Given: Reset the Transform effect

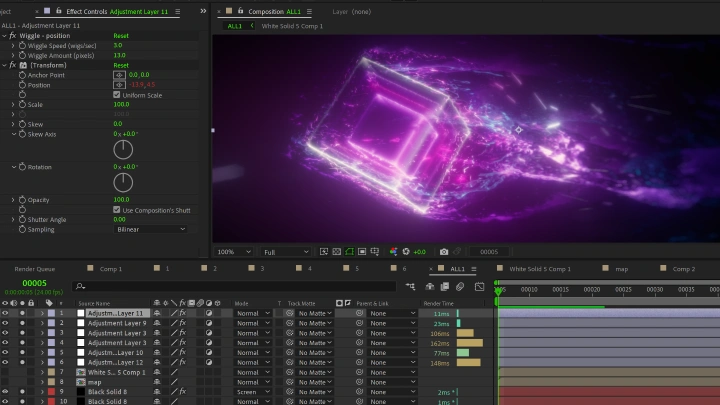Looking at the screenshot, I should tap(121, 65).
